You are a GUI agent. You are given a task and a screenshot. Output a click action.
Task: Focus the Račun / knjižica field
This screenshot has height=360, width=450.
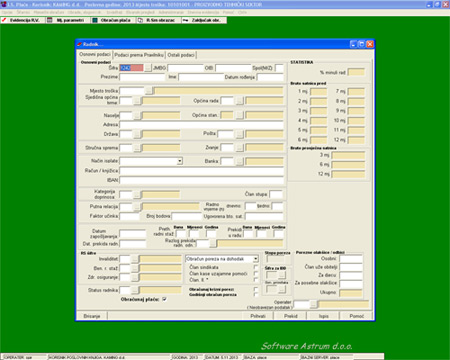tap(201, 171)
